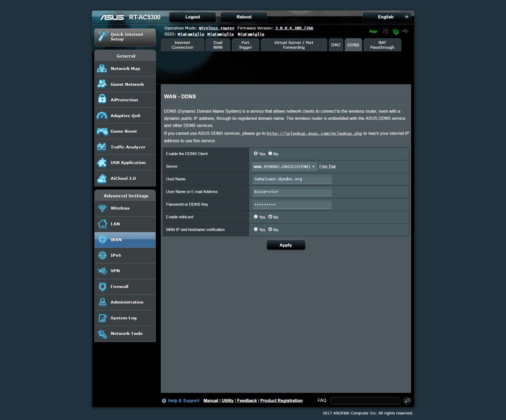Open the iplookup.asus.com nslookup link

pos(314,133)
